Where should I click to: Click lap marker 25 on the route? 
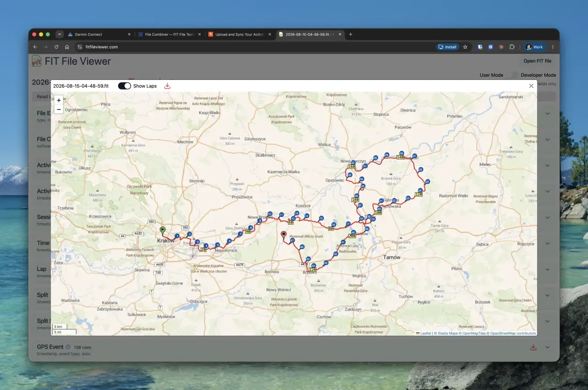[427, 181]
